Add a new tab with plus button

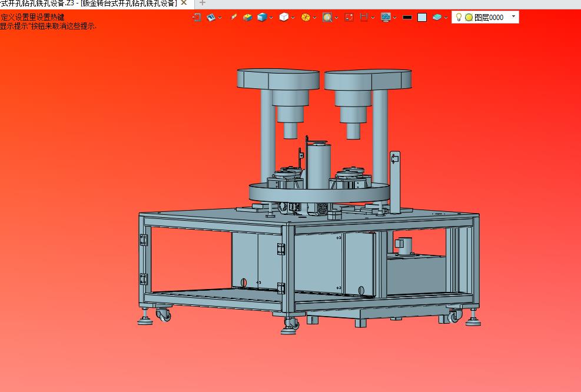click(202, 3)
